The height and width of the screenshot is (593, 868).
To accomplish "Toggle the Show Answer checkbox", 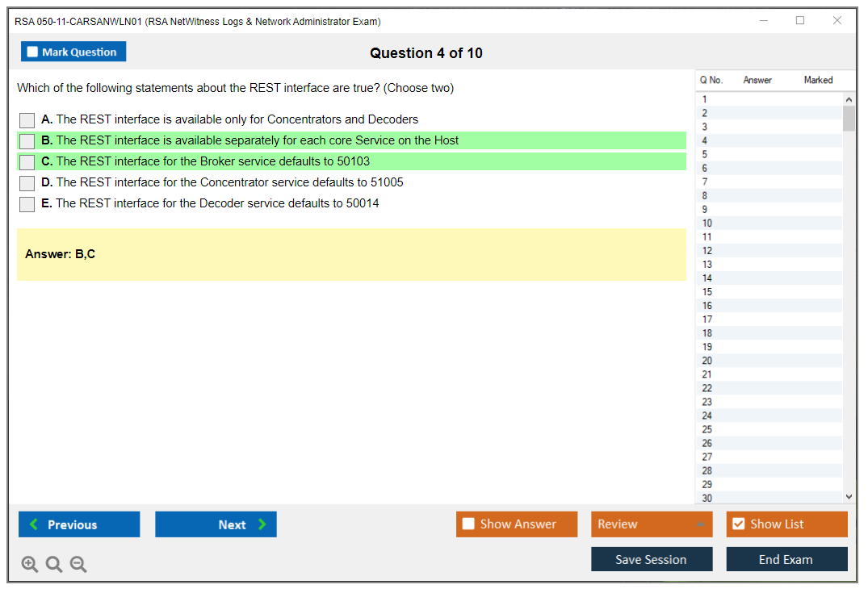I will pos(469,524).
